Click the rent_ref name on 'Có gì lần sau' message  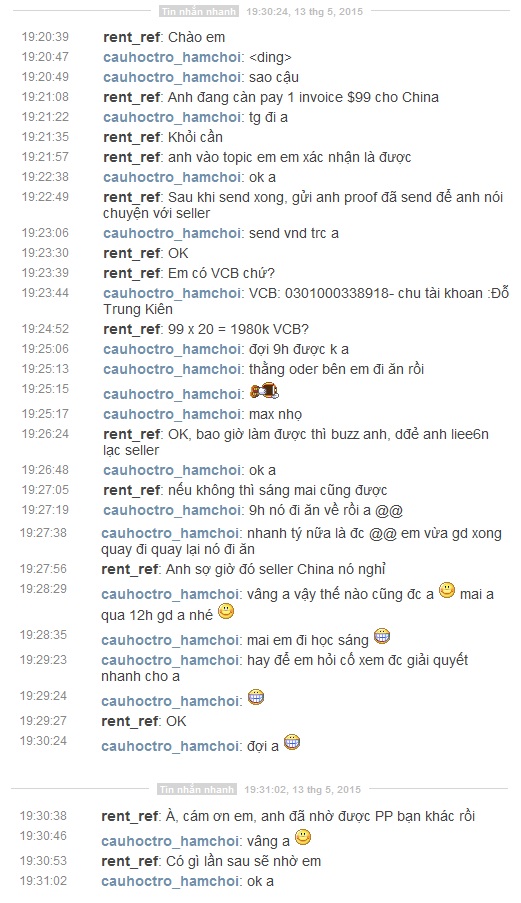(x=129, y=862)
